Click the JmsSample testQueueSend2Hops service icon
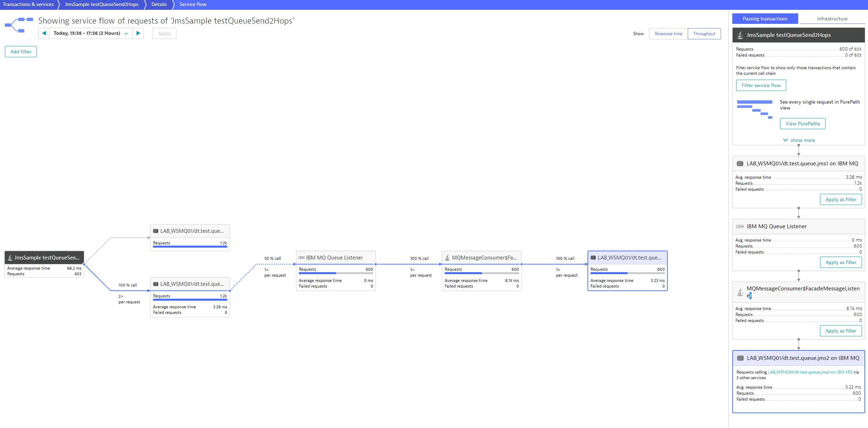 [x=11, y=257]
